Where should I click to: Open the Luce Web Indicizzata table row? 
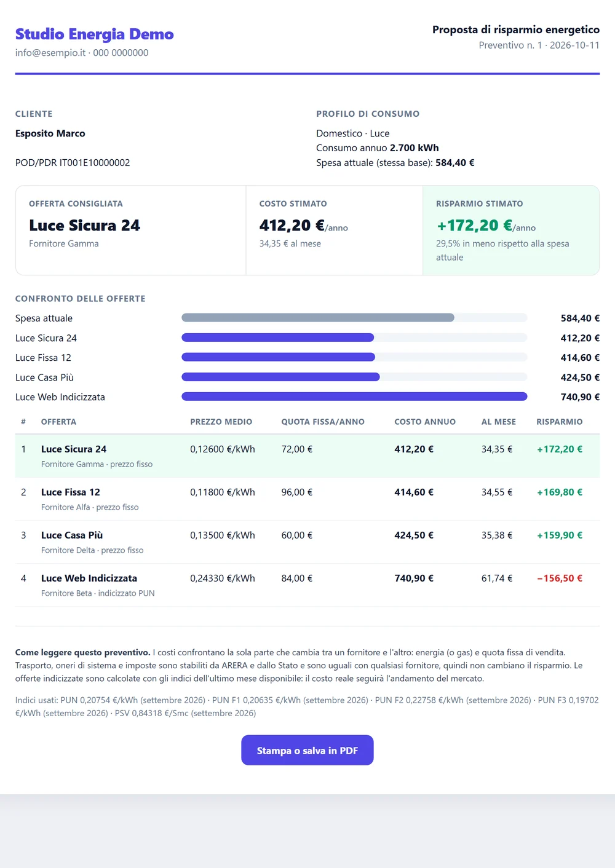(x=307, y=585)
